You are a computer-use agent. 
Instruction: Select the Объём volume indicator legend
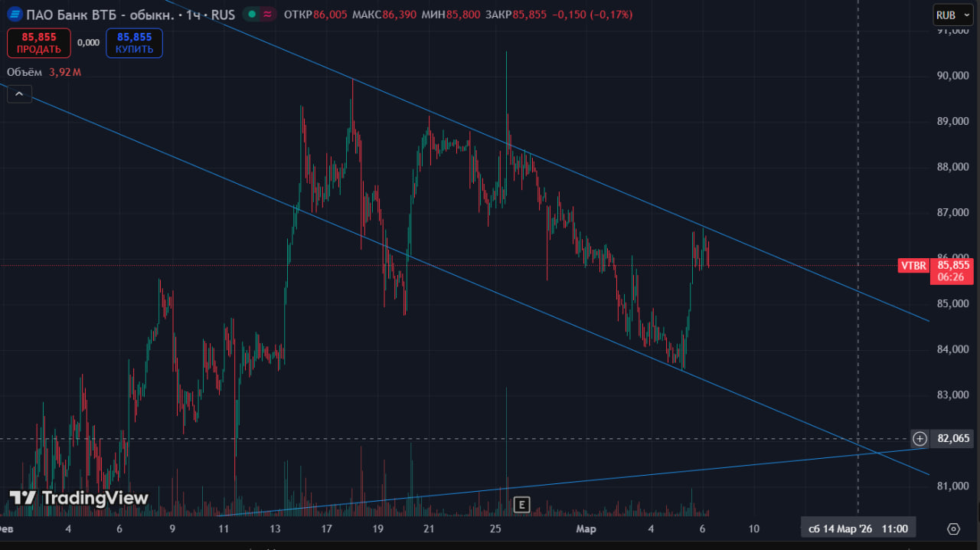(25, 72)
